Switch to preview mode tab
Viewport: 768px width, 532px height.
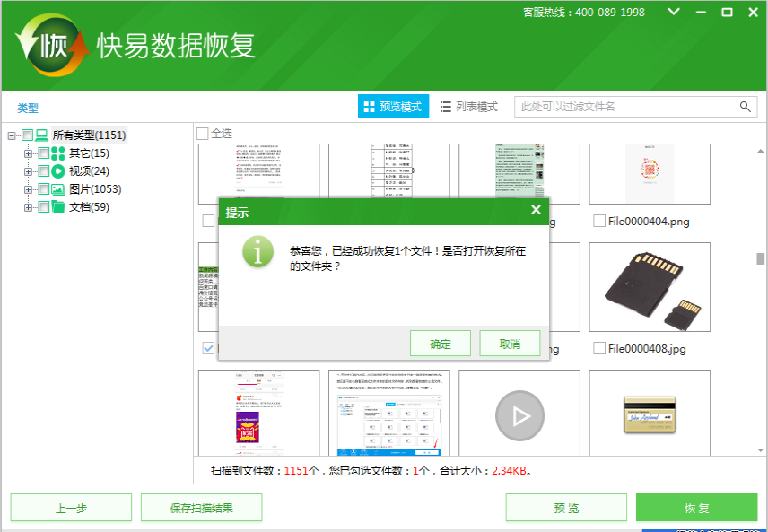tap(393, 107)
